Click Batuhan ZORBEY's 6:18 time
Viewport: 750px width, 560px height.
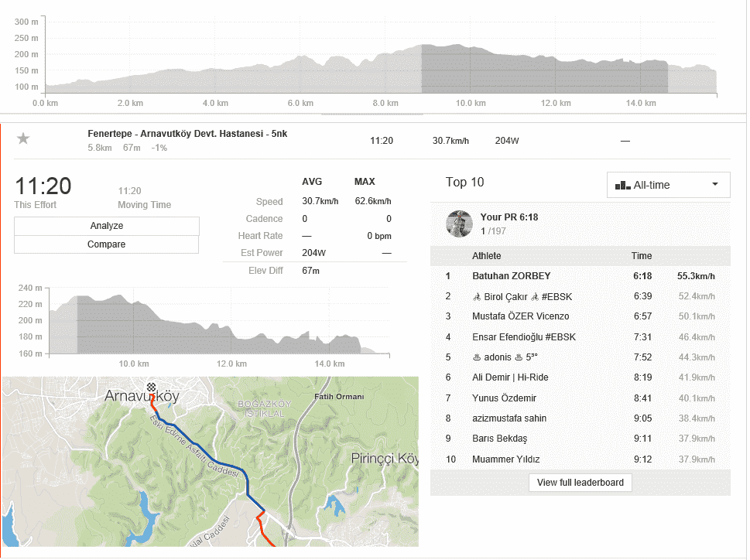pyautogui.click(x=641, y=276)
